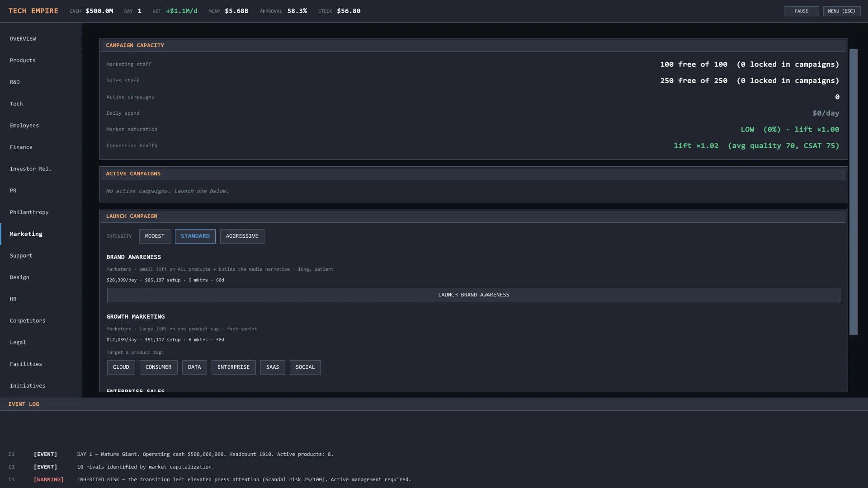
Task: Click the Market saturation LOW value
Action: click(x=790, y=130)
